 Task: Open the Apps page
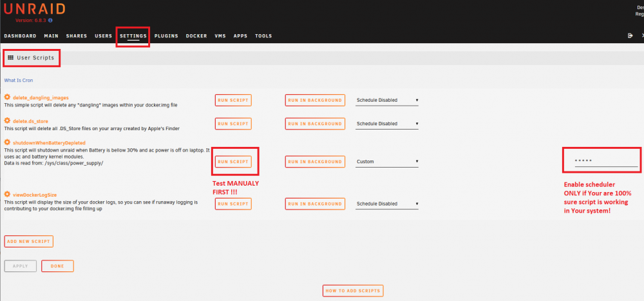click(x=240, y=36)
